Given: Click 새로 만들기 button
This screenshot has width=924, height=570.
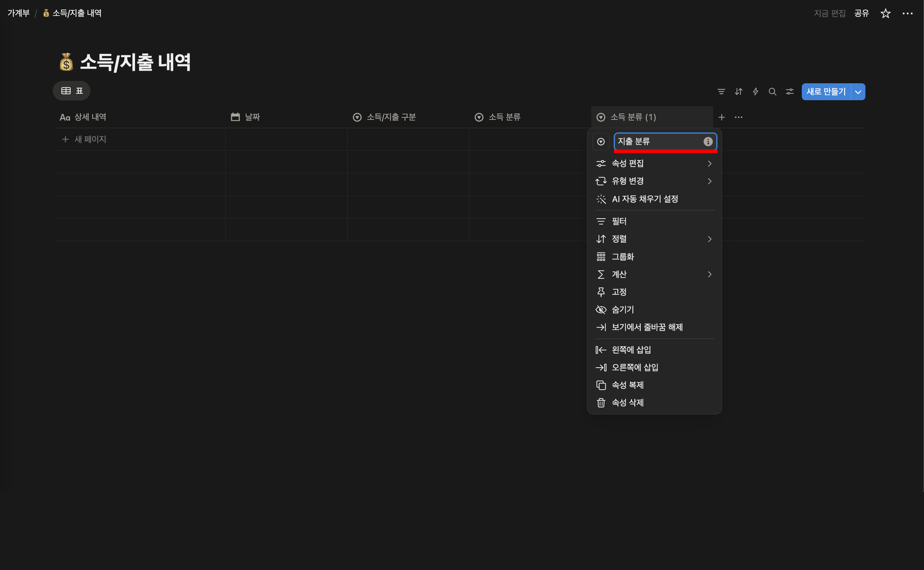Looking at the screenshot, I should pyautogui.click(x=826, y=92).
